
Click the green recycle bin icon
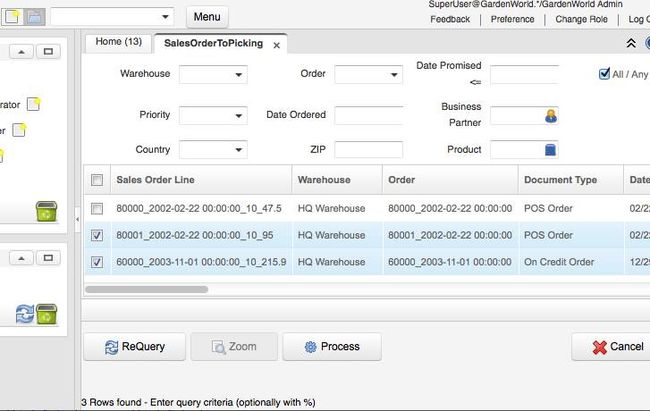click(x=46, y=211)
